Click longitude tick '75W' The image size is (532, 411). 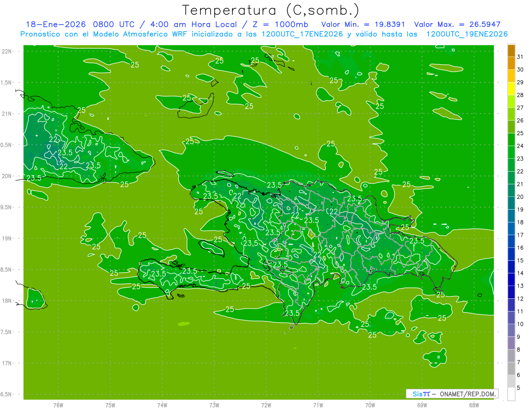click(x=110, y=405)
